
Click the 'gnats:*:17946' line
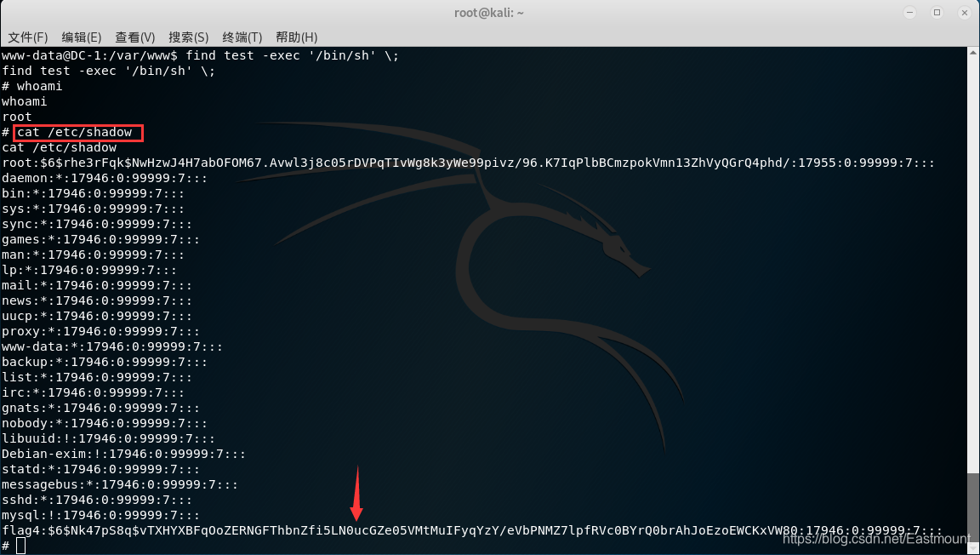[100, 408]
